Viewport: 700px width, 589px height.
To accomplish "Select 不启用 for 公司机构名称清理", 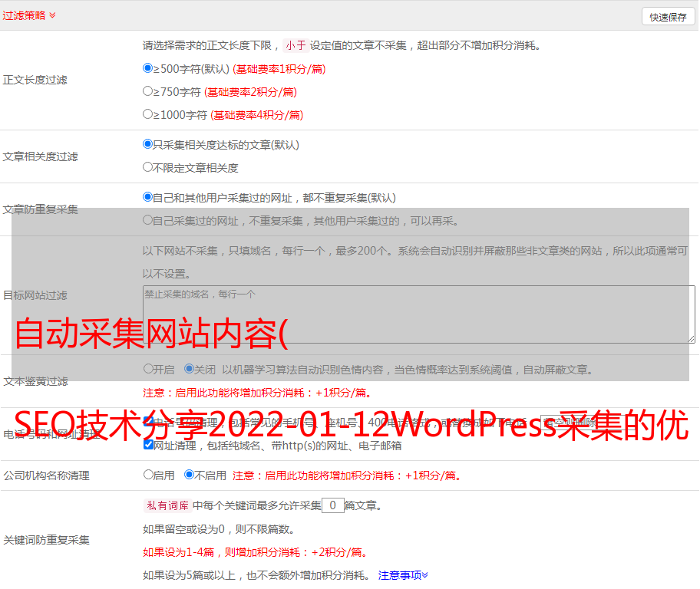I will [189, 475].
